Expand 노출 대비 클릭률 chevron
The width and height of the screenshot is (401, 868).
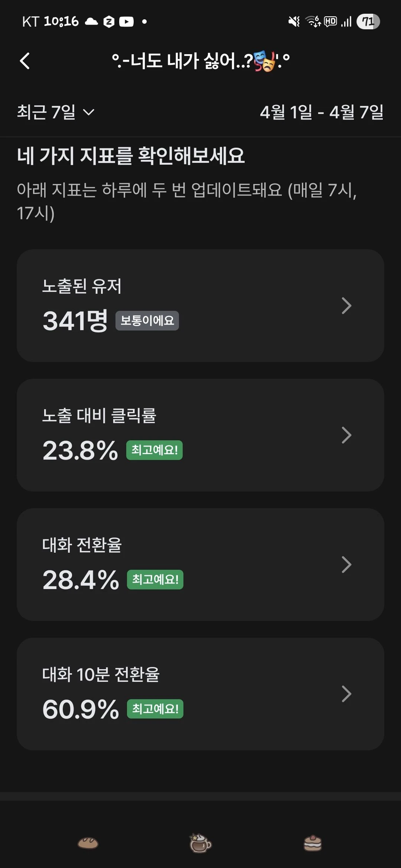click(346, 435)
